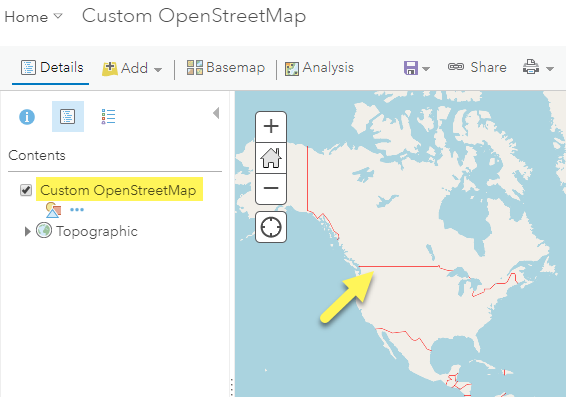Image resolution: width=566 pixels, height=397 pixels.
Task: Select the Topographic layer label
Action: point(97,231)
